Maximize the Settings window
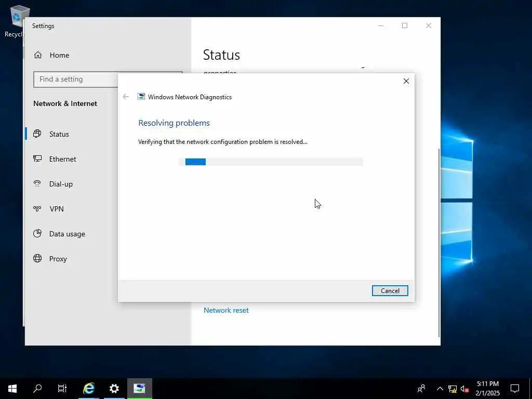 pos(404,26)
